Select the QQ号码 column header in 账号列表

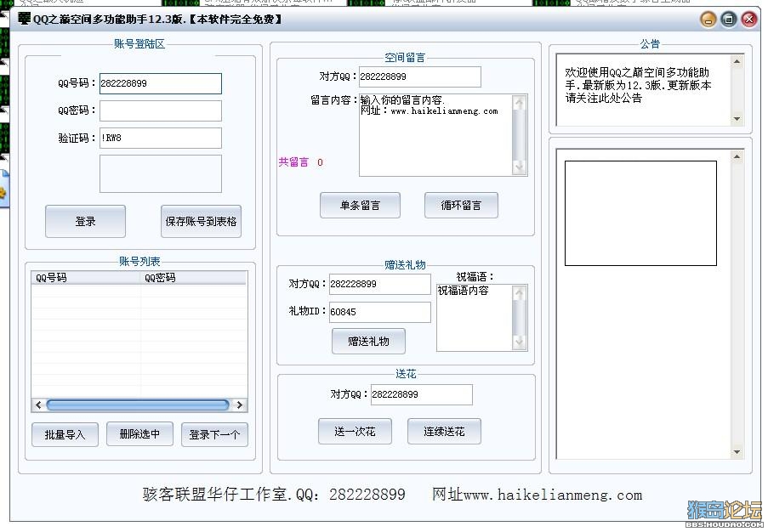click(x=86, y=278)
